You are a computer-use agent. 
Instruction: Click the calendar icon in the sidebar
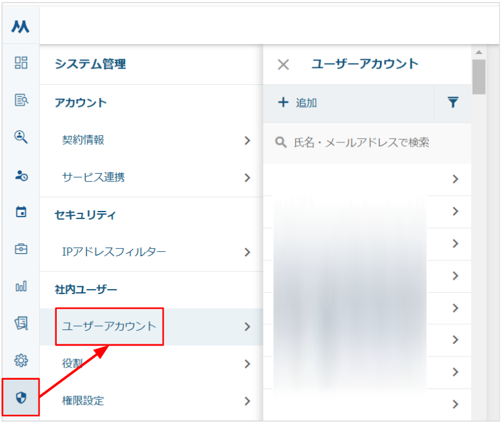click(x=21, y=212)
